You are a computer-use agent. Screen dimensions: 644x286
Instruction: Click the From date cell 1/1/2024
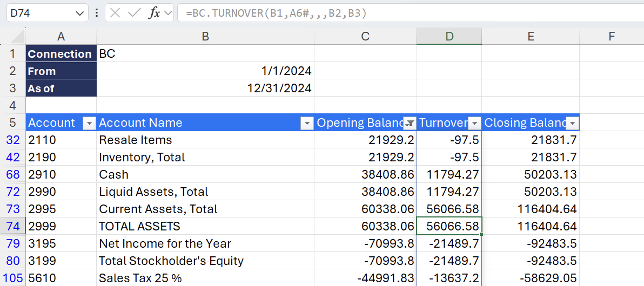point(205,71)
